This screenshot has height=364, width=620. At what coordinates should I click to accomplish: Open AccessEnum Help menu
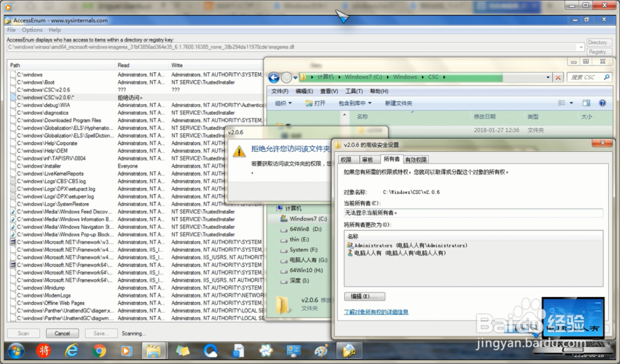[55, 30]
